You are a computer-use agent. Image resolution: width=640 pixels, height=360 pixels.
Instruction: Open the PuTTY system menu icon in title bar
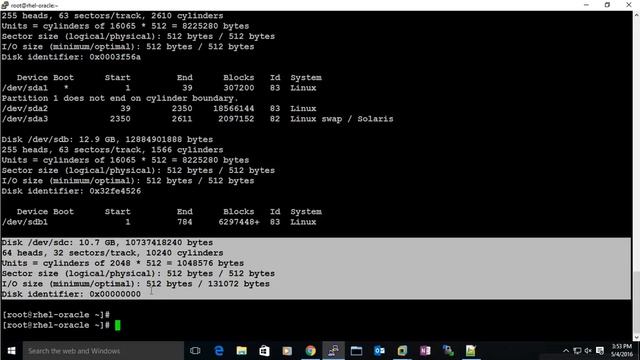click(5, 5)
